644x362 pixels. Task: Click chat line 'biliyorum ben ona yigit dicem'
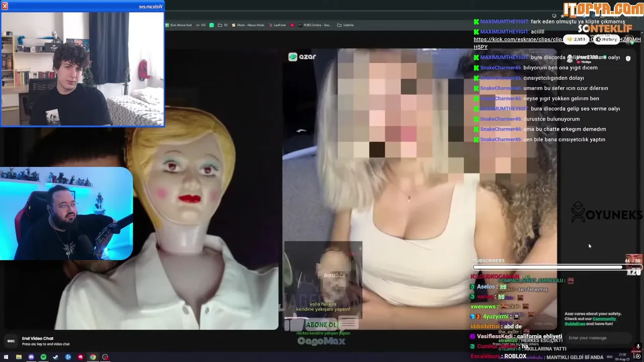click(x=560, y=68)
